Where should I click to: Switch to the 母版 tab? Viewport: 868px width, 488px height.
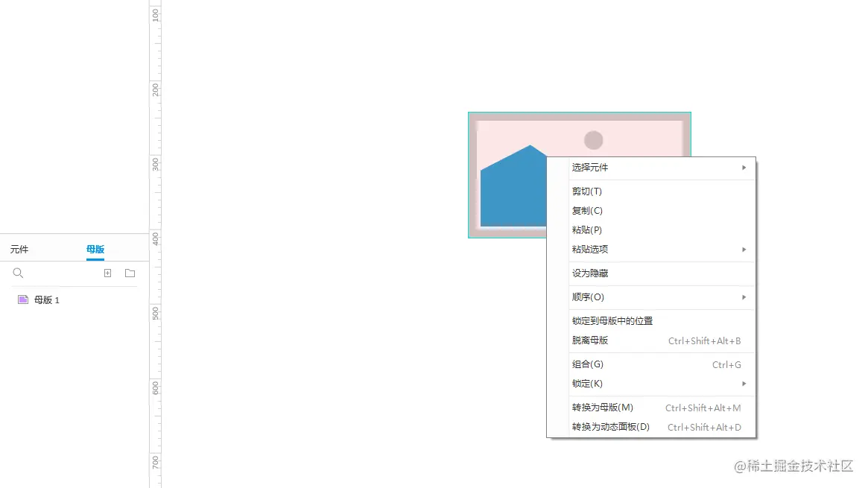tap(95, 250)
